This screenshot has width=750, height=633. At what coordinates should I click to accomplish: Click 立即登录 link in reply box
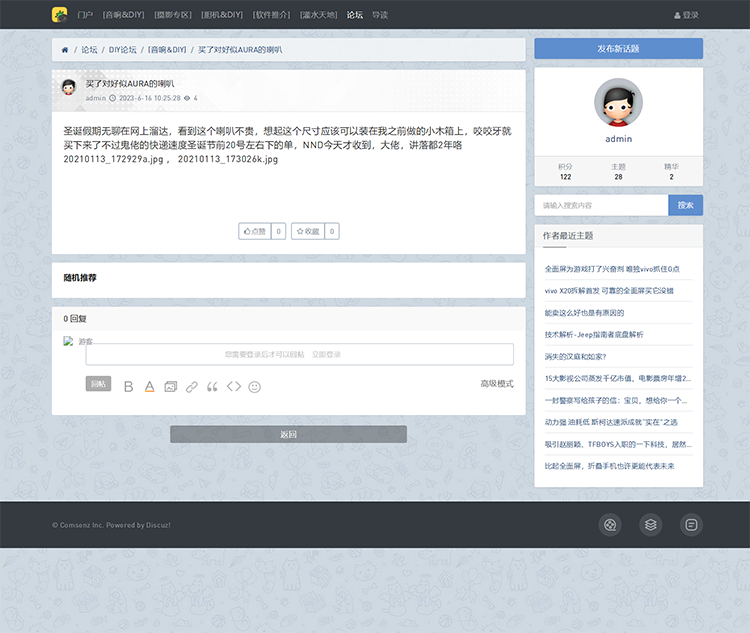pos(326,355)
